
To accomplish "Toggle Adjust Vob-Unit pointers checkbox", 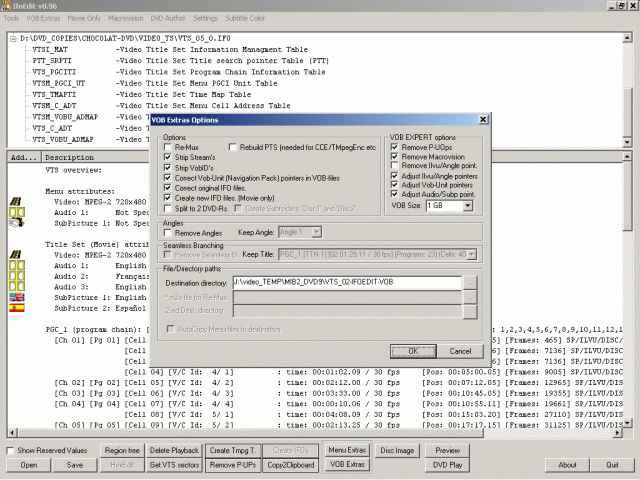I will point(394,184).
